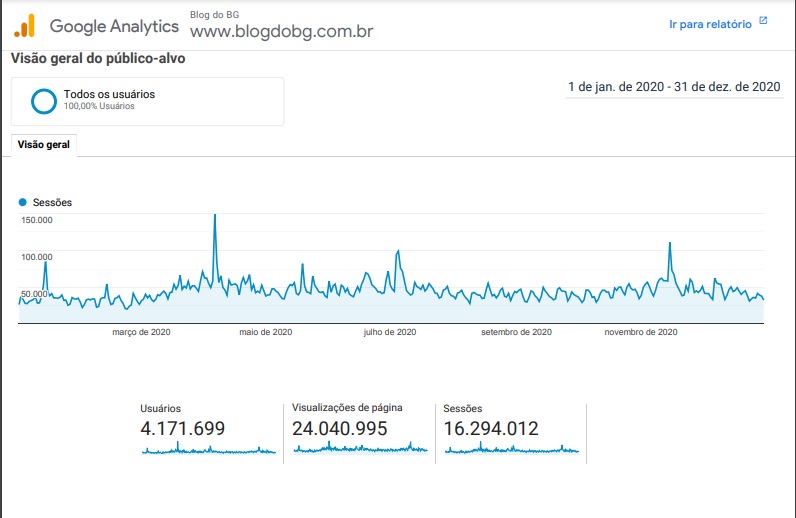Click the external link icon beside Ir para relatório
Screen dimensions: 796x518
(763, 21)
